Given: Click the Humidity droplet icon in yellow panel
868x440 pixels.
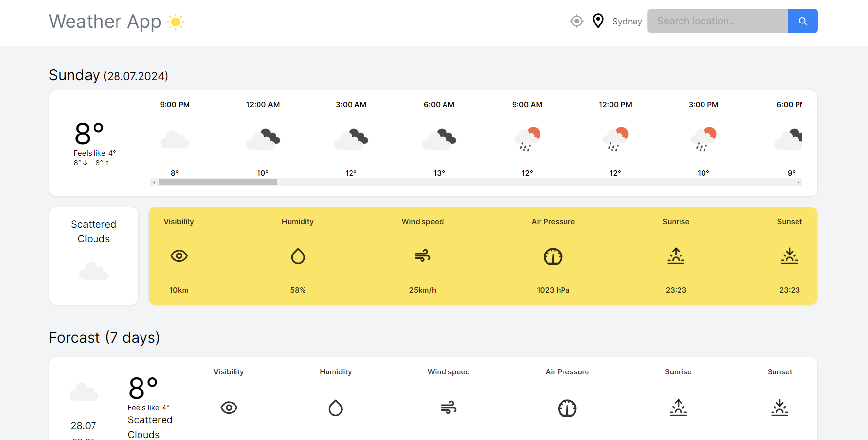Looking at the screenshot, I should [x=298, y=256].
